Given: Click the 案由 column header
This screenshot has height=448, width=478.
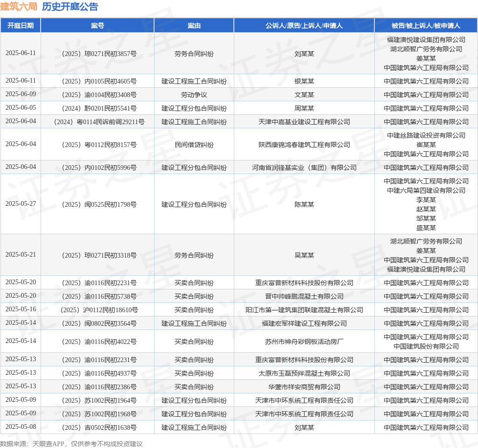Looking at the screenshot, I should [x=194, y=26].
